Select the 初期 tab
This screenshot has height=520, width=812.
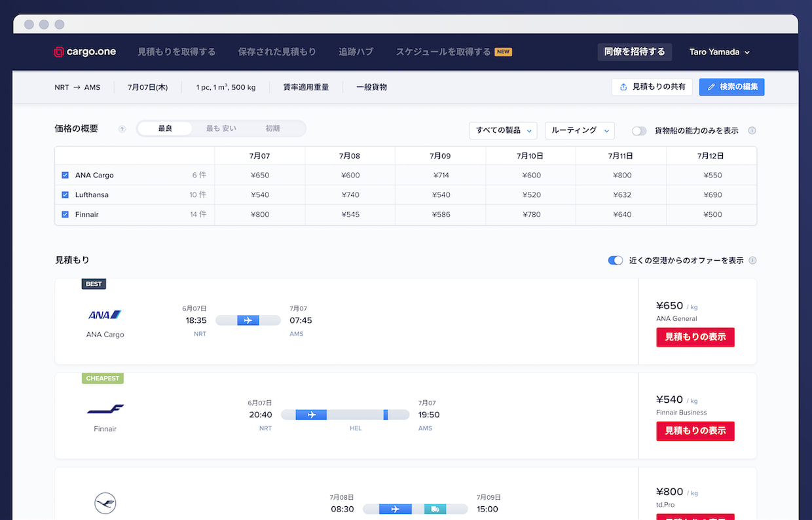click(x=272, y=128)
